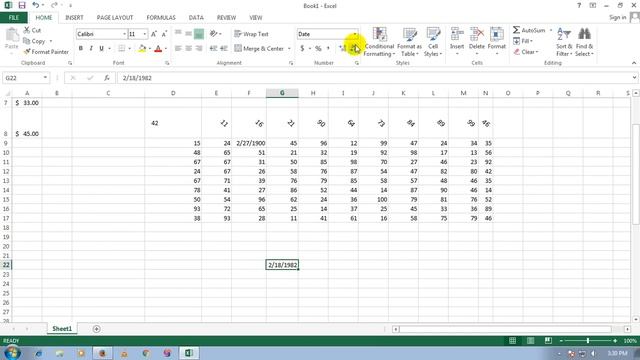
Task: Click Increase Decimal icon
Action: (x=342, y=49)
